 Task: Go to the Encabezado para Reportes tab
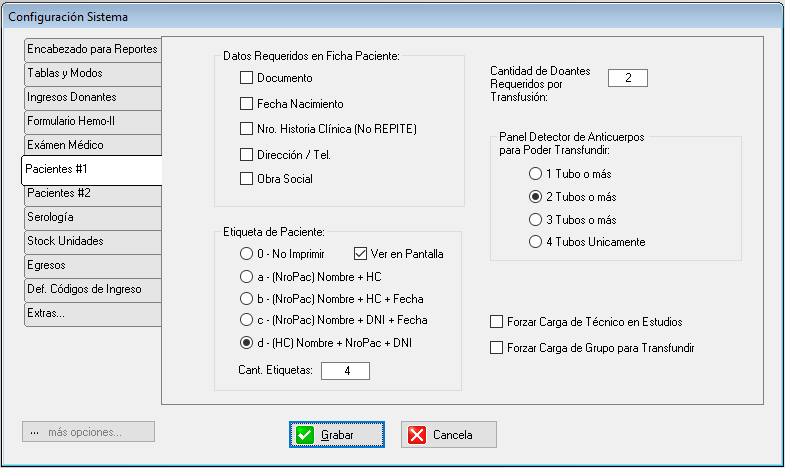92,49
